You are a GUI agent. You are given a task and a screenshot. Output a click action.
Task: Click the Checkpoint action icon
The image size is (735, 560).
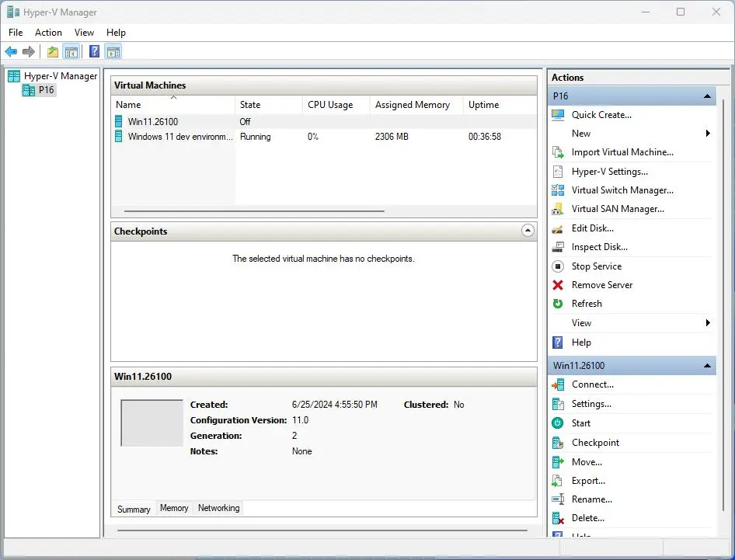[x=558, y=443]
